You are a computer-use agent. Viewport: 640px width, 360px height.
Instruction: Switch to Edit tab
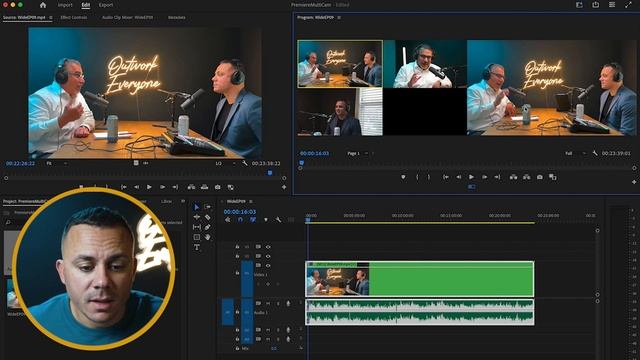(x=85, y=5)
